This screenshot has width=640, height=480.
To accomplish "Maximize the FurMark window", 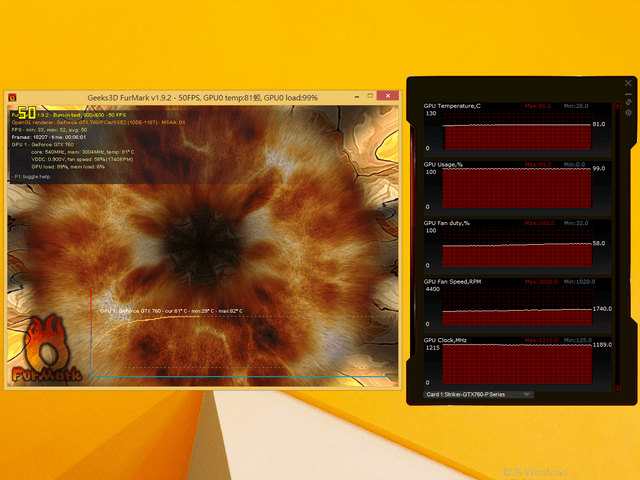I will 370,96.
